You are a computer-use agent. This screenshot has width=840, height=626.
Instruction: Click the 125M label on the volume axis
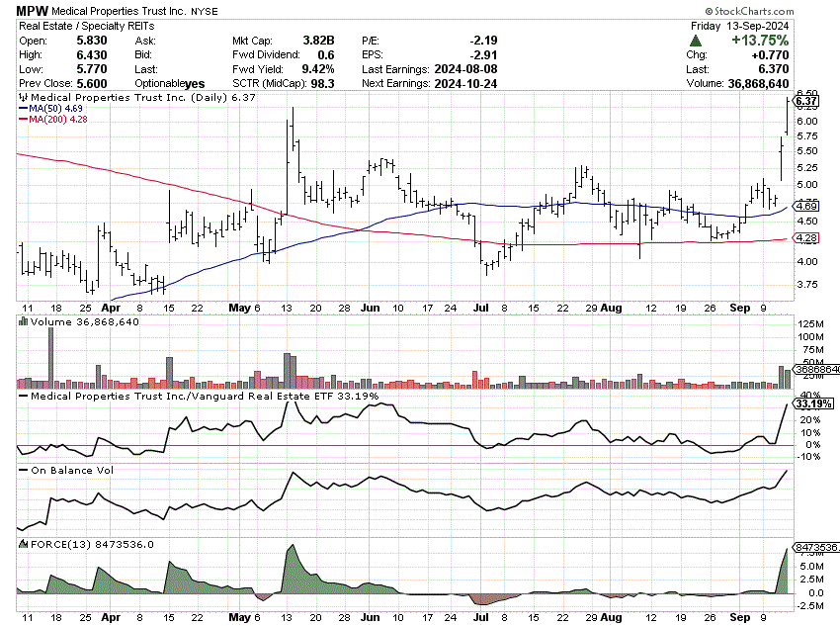(810, 323)
